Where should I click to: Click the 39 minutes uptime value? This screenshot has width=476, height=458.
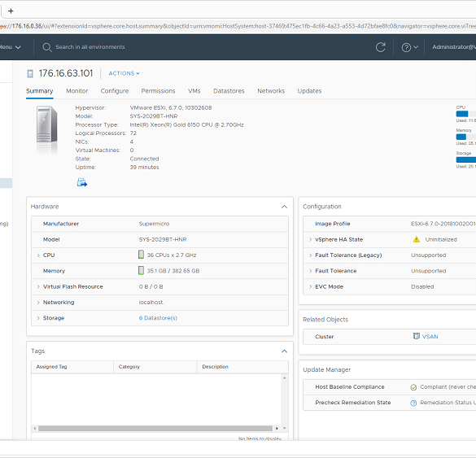(145, 168)
